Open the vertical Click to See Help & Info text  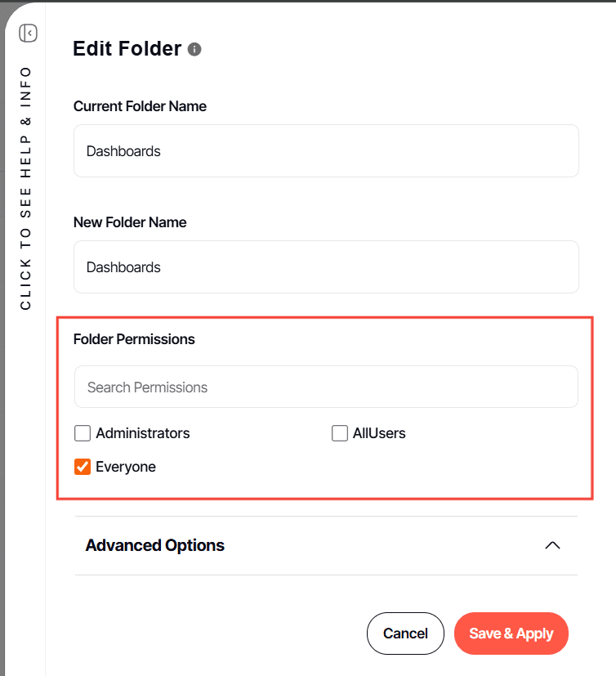click(x=26, y=188)
